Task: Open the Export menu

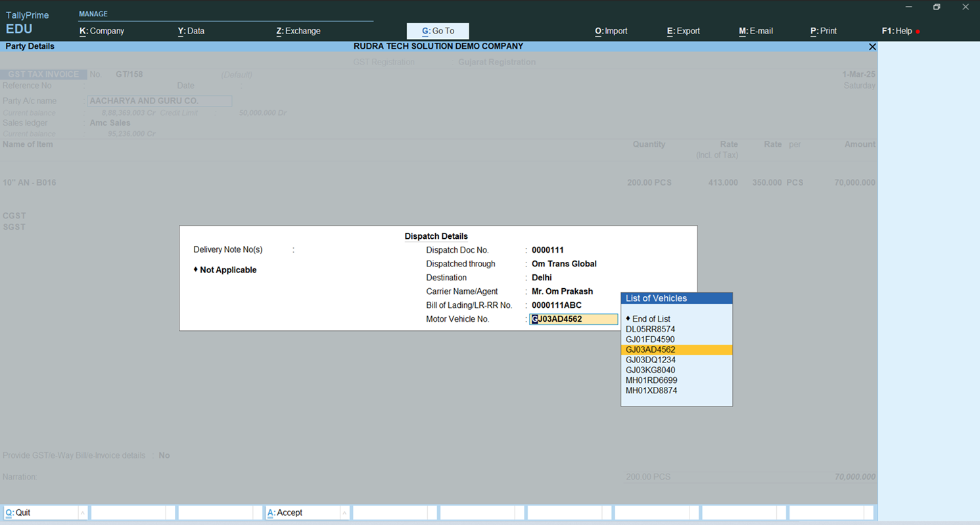Action: [x=684, y=31]
